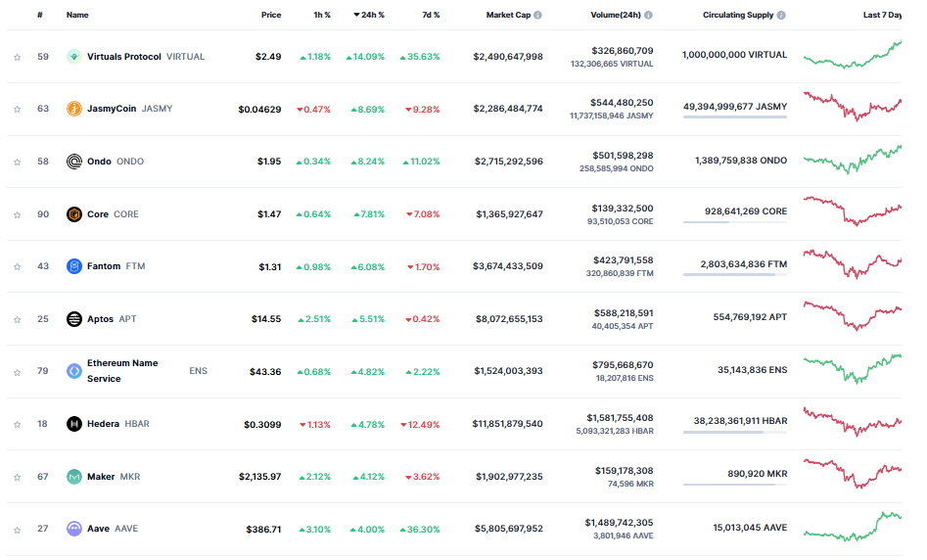Viewport: 927px width, 560px height.
Task: Open the Hedera coin page
Action: pyautogui.click(x=103, y=424)
